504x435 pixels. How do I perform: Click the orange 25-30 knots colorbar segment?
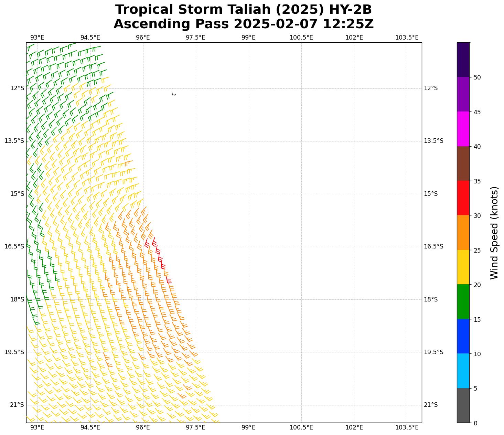(463, 232)
